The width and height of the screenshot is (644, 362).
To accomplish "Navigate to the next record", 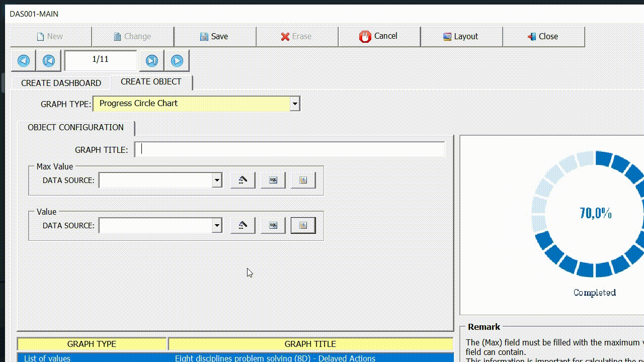I will [x=177, y=60].
